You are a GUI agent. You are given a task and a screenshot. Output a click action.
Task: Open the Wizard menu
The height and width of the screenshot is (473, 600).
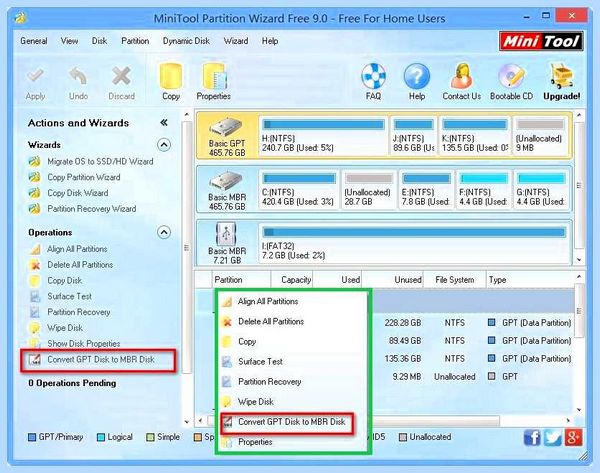(236, 41)
